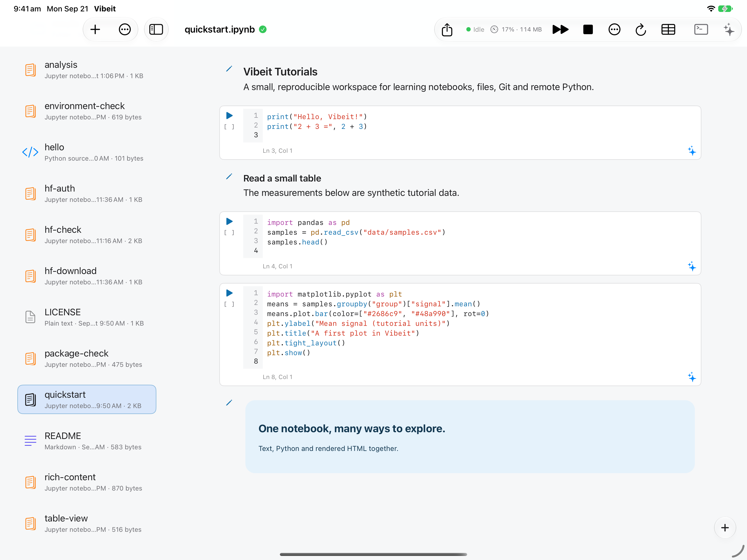This screenshot has width=747, height=560.
Task: Click the Ln 8, Col 1 status text
Action: (278, 377)
